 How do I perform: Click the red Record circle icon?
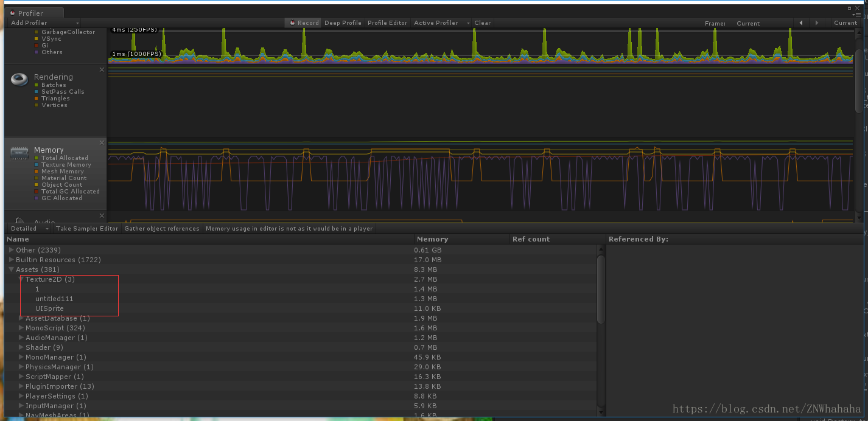coord(292,23)
